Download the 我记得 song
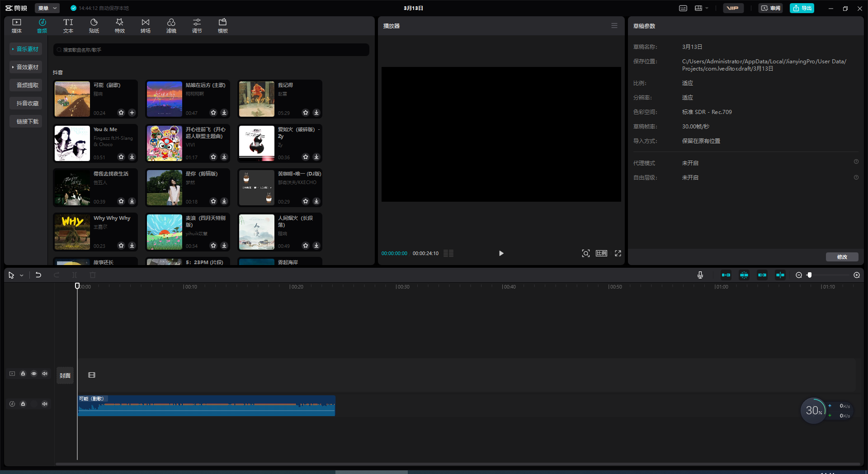Viewport: 868px width, 474px height. [x=316, y=113]
